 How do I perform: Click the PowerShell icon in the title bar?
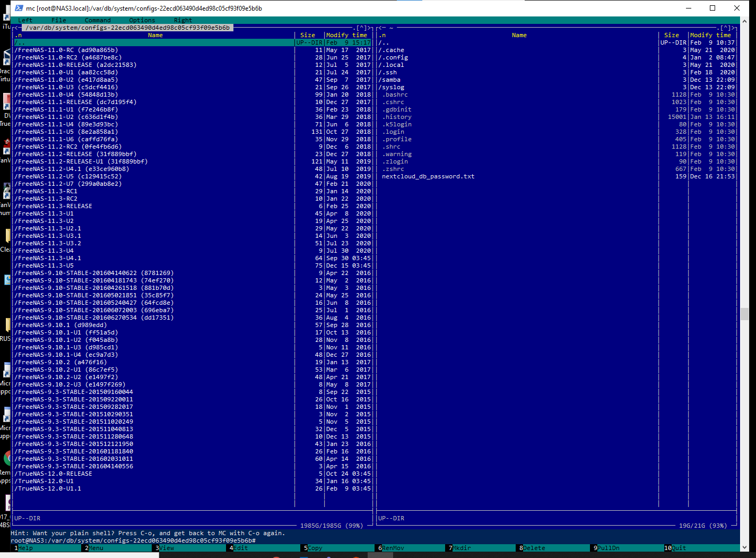[19, 8]
